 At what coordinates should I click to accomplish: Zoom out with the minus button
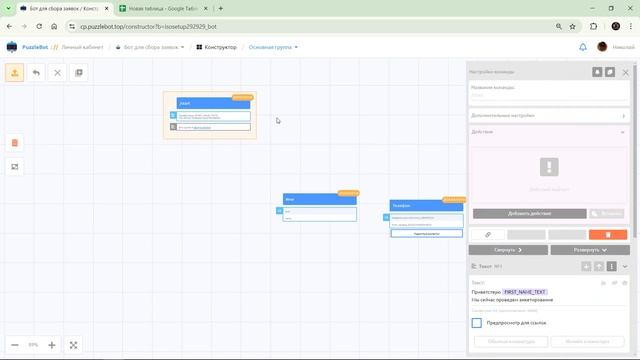(x=15, y=345)
